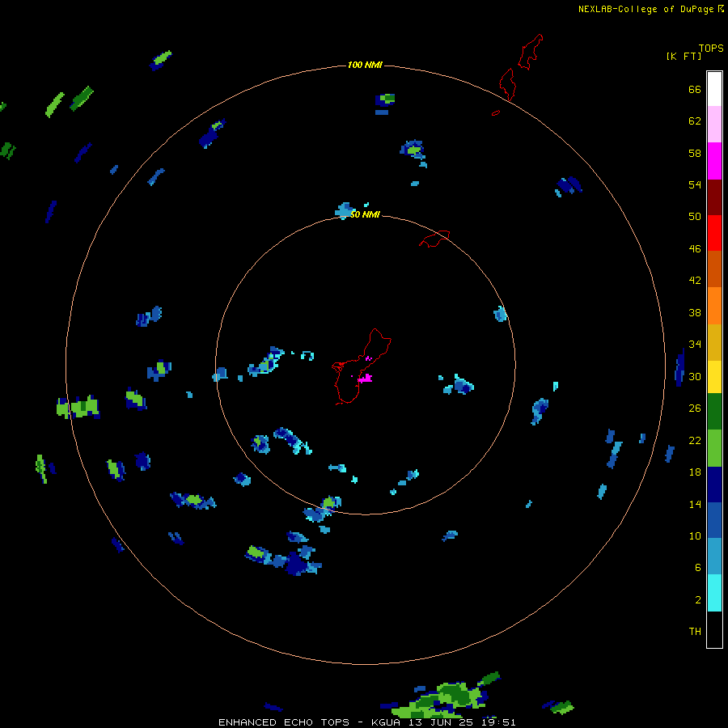Choose the navy blue legend swatch
This screenshot has width=728, height=728.
(714, 485)
